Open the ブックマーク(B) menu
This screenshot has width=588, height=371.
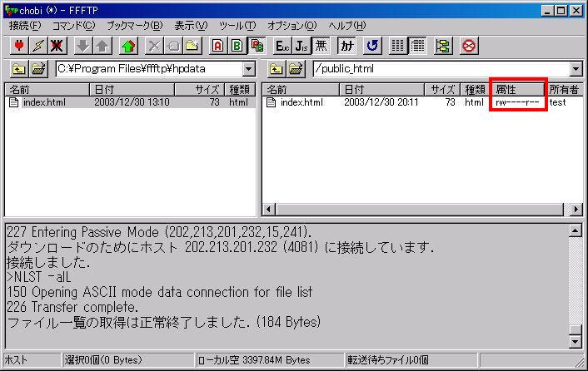pyautogui.click(x=134, y=26)
